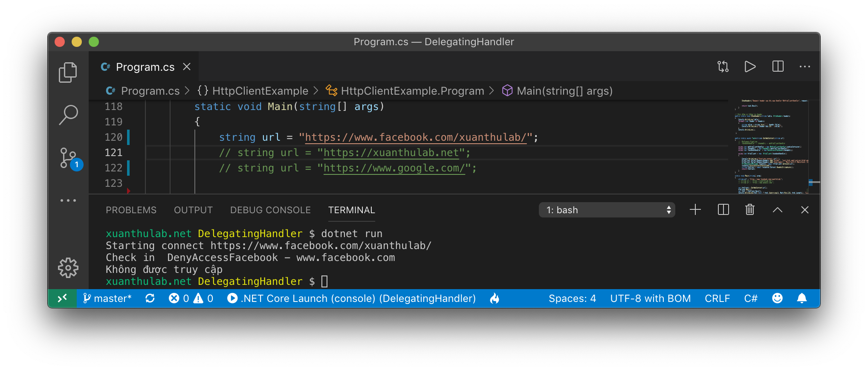The image size is (868, 371).
Task: Click the 'Không được truy cập' terminal line
Action: pos(164,270)
